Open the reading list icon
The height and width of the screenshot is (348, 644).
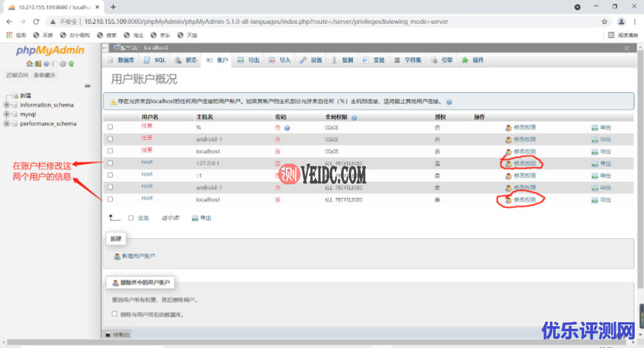(611, 35)
